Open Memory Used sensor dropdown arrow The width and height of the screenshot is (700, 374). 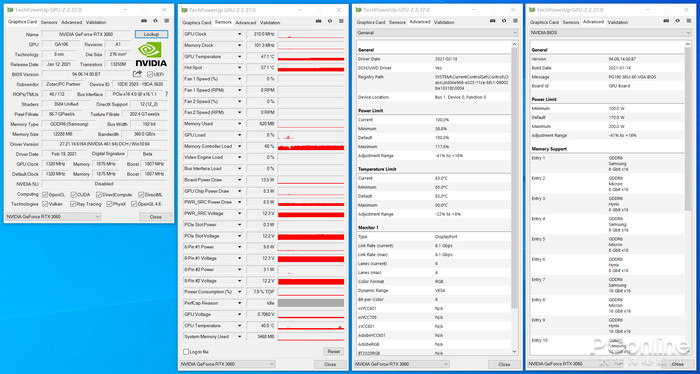(239, 124)
